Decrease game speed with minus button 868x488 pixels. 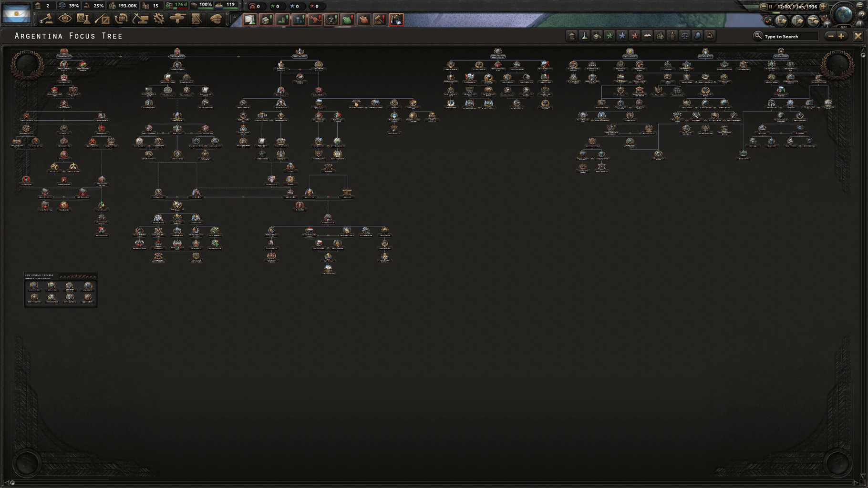764,7
